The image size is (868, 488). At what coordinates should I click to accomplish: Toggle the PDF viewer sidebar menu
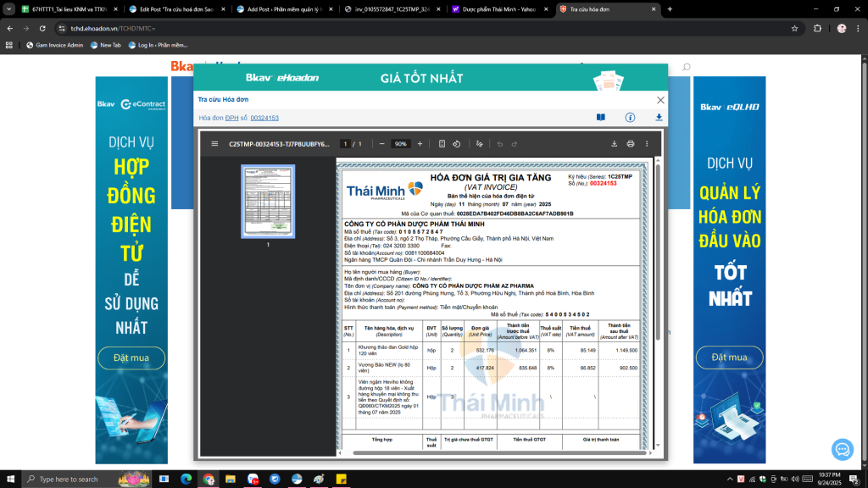pos(214,144)
